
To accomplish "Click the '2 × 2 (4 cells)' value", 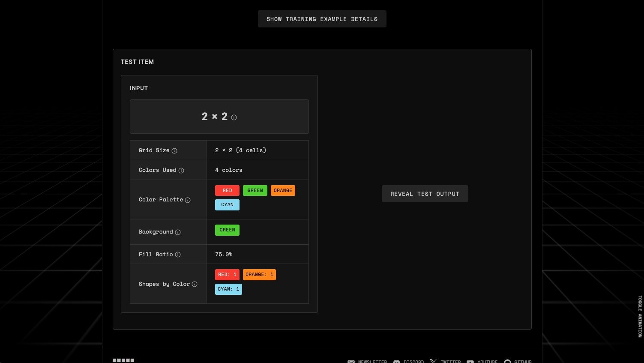I will tap(240, 150).
